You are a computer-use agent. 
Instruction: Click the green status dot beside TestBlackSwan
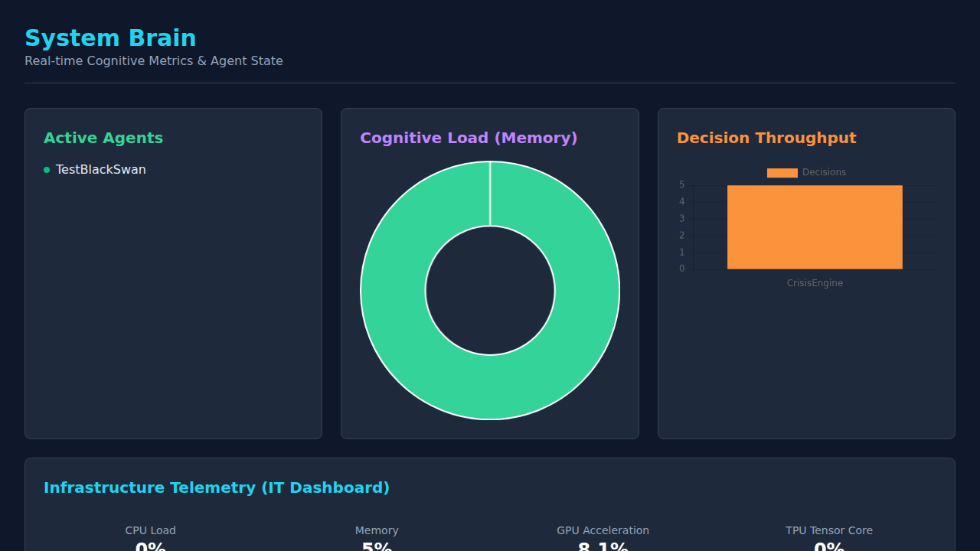tap(47, 170)
